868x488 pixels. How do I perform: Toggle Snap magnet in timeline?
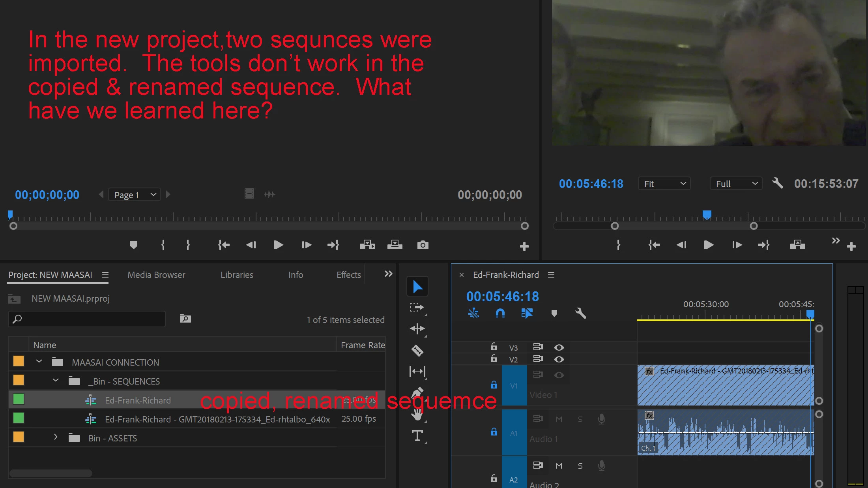tap(500, 313)
